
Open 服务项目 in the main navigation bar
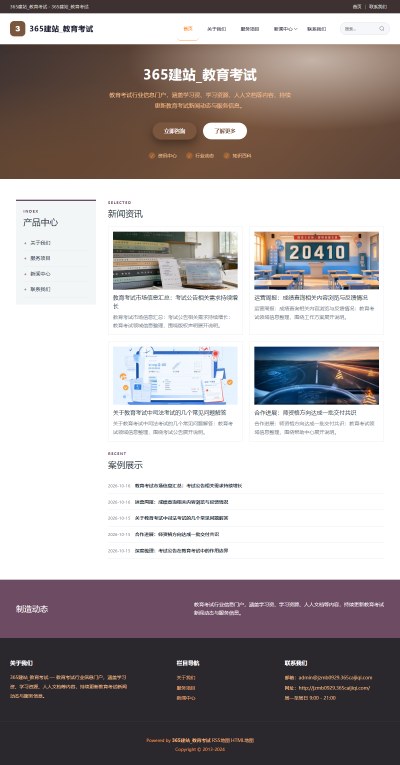tap(250, 29)
